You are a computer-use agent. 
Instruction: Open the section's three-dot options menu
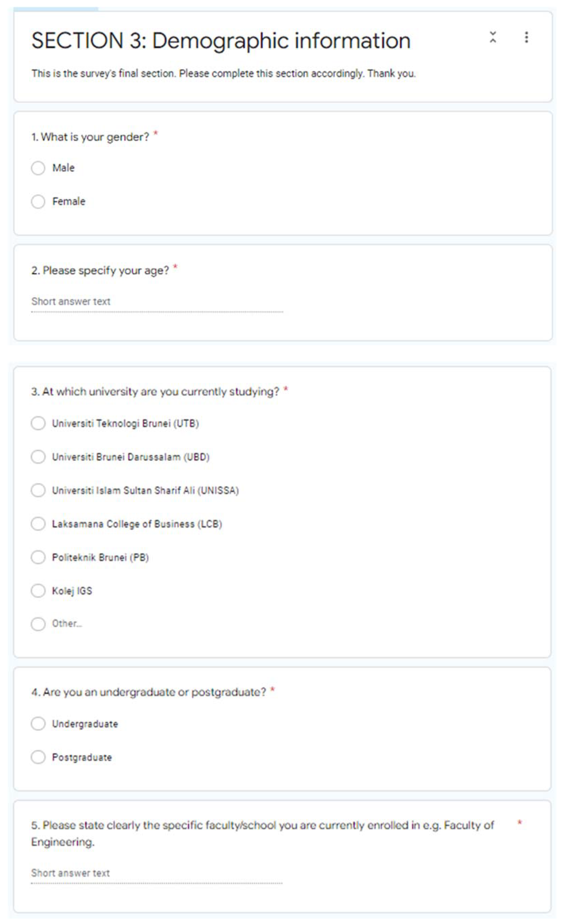[x=526, y=37]
